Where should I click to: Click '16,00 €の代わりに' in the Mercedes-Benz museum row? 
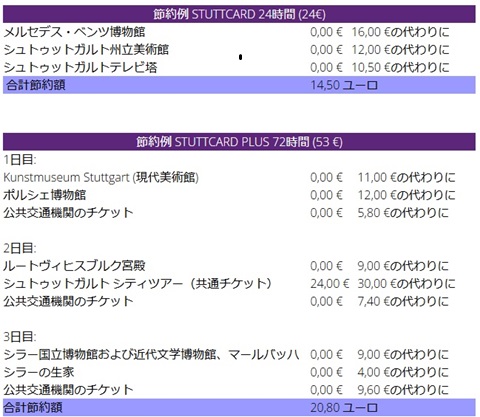[x=400, y=32]
